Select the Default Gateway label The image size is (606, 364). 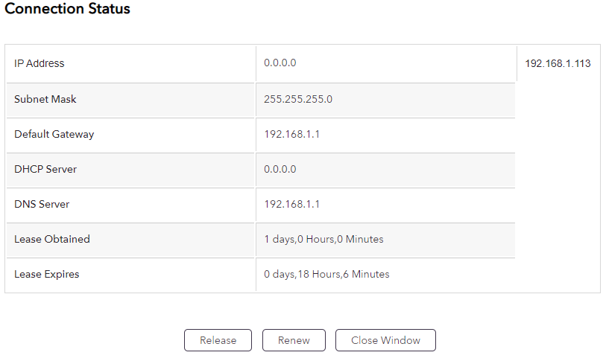pyautogui.click(x=54, y=135)
